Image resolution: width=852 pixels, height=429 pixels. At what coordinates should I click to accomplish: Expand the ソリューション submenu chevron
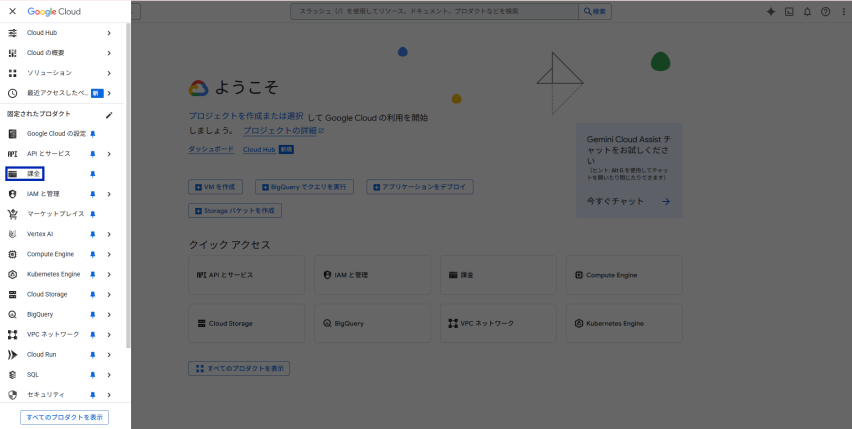[109, 73]
